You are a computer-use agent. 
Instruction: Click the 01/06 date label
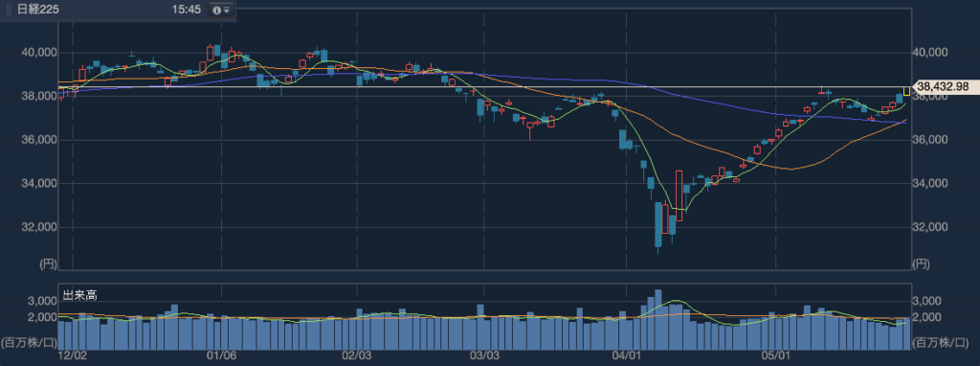click(x=222, y=355)
